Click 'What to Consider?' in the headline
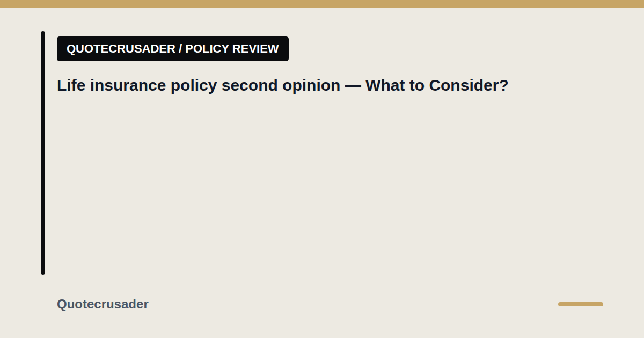The height and width of the screenshot is (338, 644). tap(437, 85)
